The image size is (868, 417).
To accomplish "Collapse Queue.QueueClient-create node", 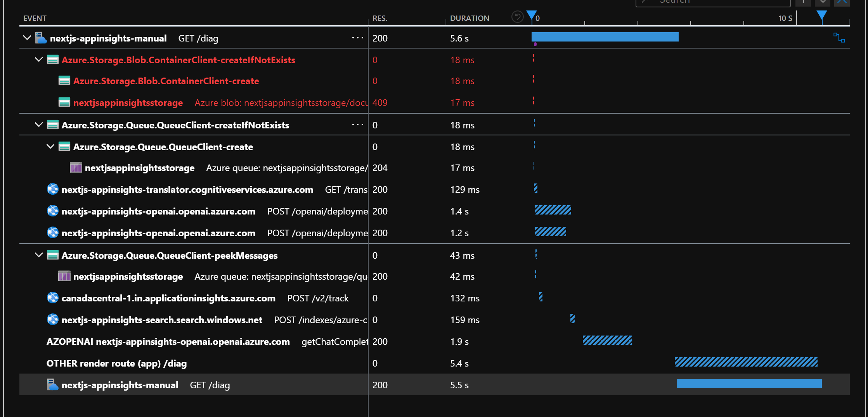I will 50,147.
